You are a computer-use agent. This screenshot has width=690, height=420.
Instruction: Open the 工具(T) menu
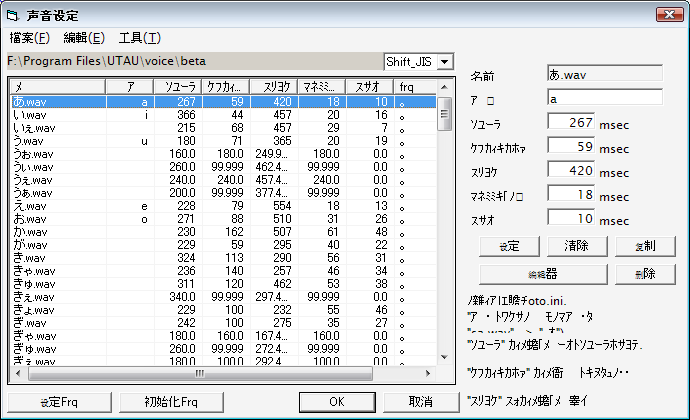pos(140,38)
